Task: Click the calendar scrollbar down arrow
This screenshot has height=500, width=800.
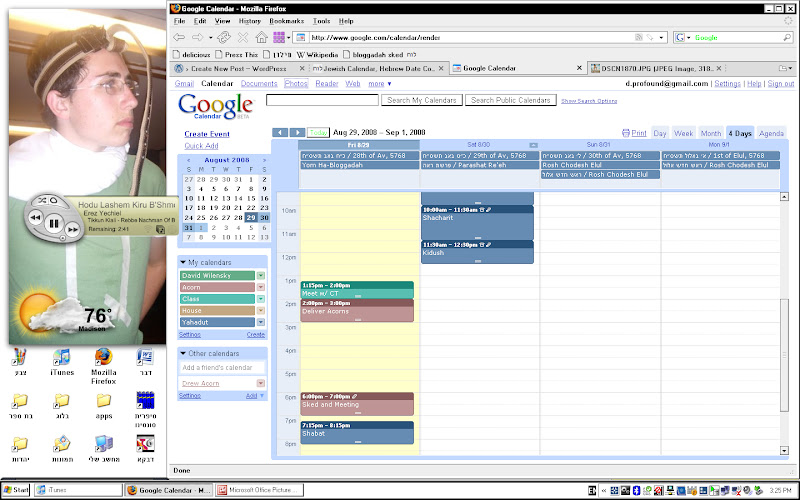Action: pos(784,451)
